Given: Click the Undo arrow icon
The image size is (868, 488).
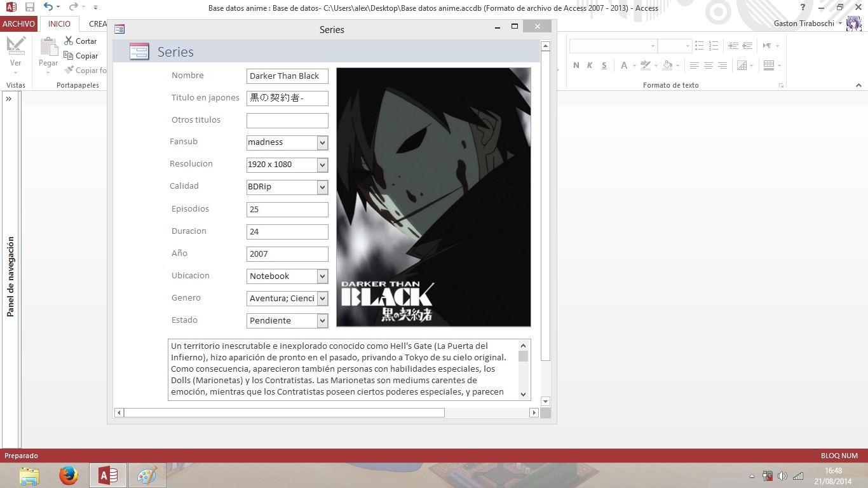Looking at the screenshot, I should click(x=48, y=7).
